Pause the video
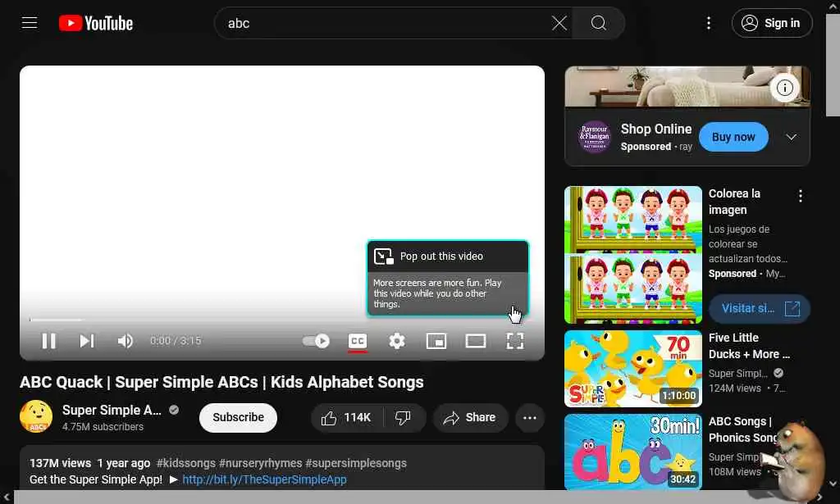 point(48,341)
